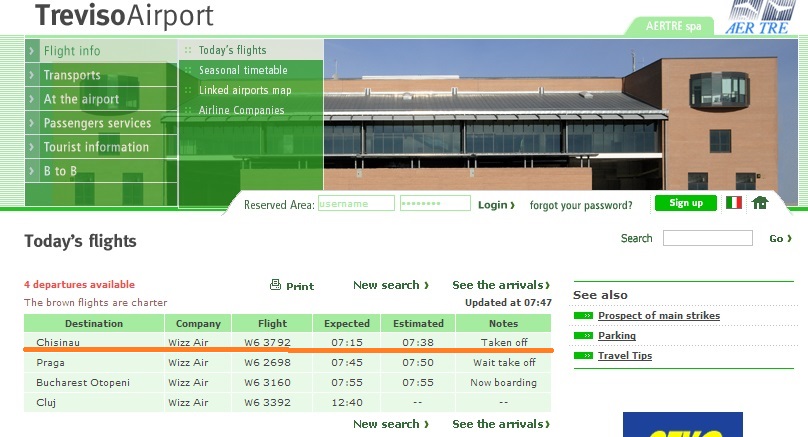Image resolution: width=808 pixels, height=437 pixels.
Task: Click the Login link
Action: [496, 205]
